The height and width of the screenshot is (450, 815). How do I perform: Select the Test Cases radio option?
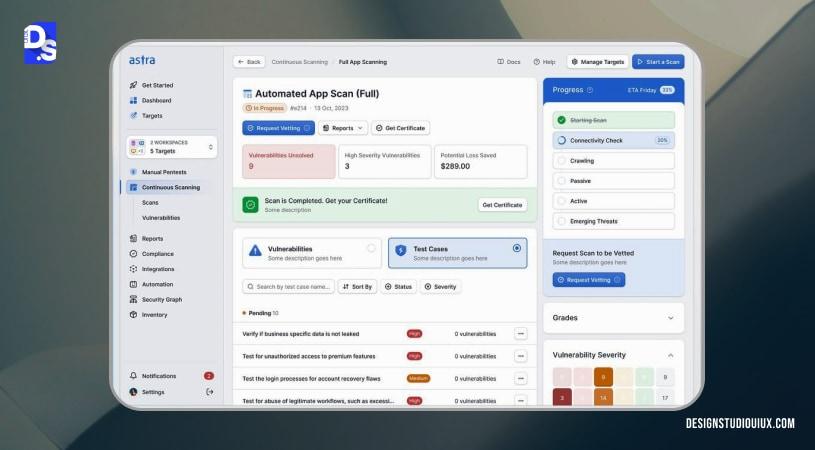tap(517, 248)
